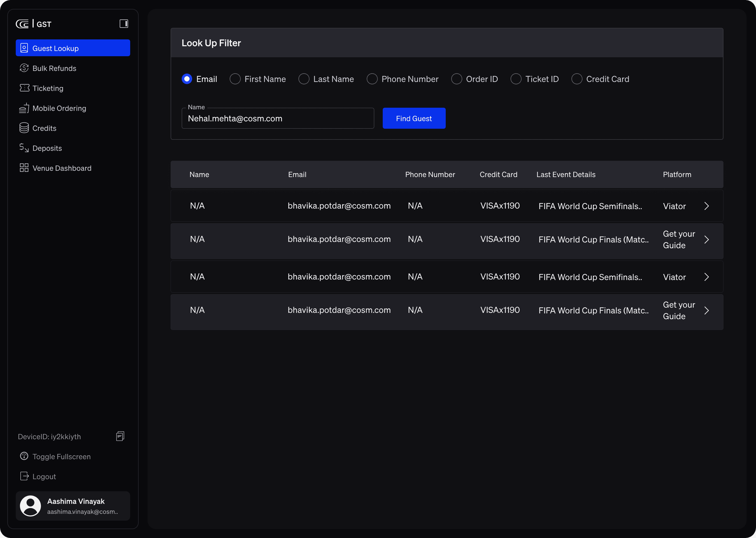The width and height of the screenshot is (756, 538).
Task: Click the Name email input field
Action: point(278,118)
